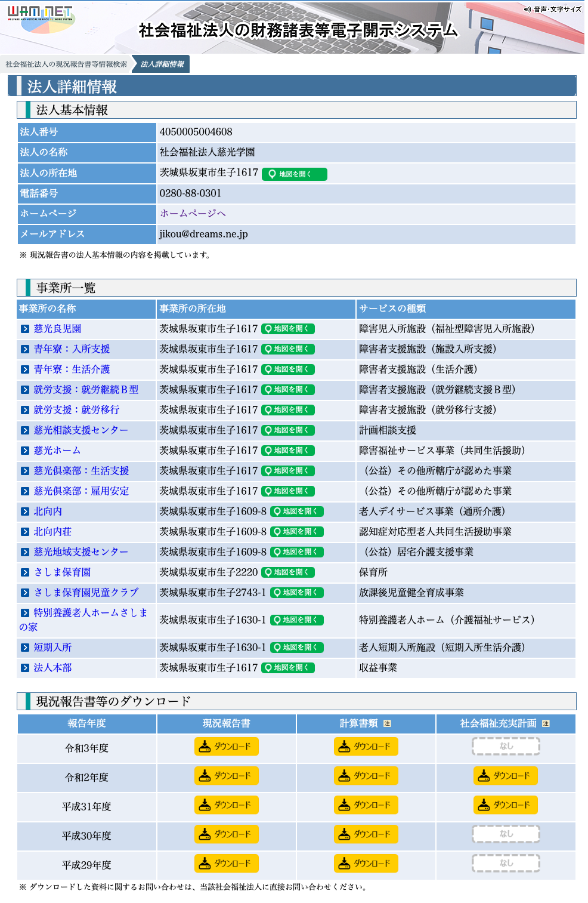Open the 慈光相談支援センター link
588x903 pixels.
pos(81,430)
